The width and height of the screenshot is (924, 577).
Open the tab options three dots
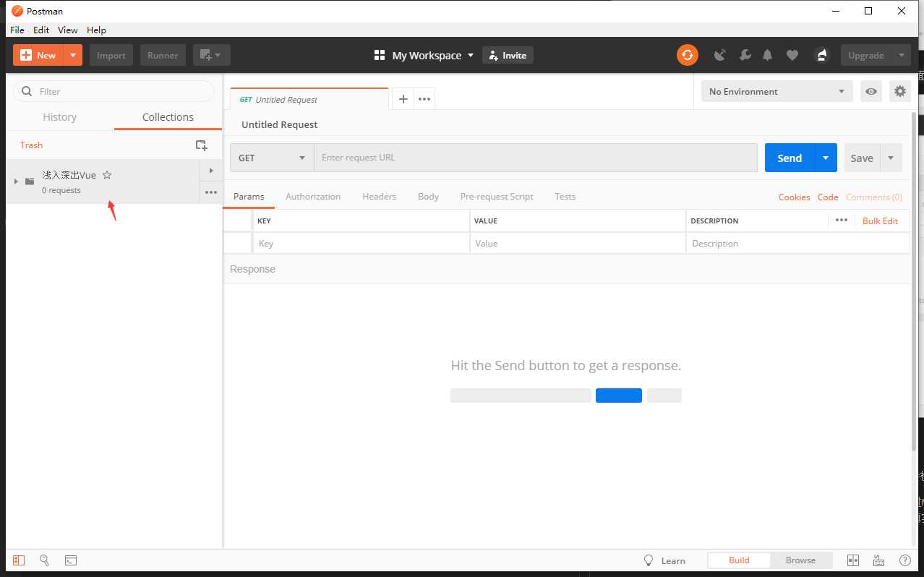coord(424,99)
